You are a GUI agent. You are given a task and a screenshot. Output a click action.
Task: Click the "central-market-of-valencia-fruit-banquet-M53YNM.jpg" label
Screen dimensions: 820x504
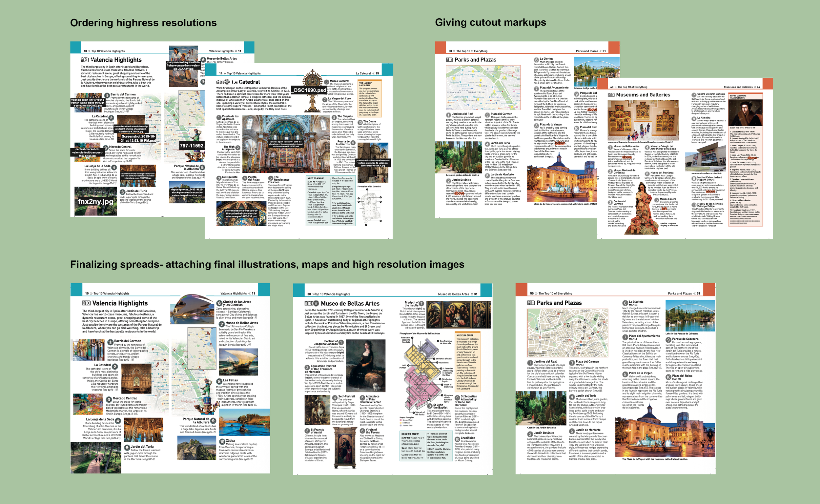click(x=87, y=152)
